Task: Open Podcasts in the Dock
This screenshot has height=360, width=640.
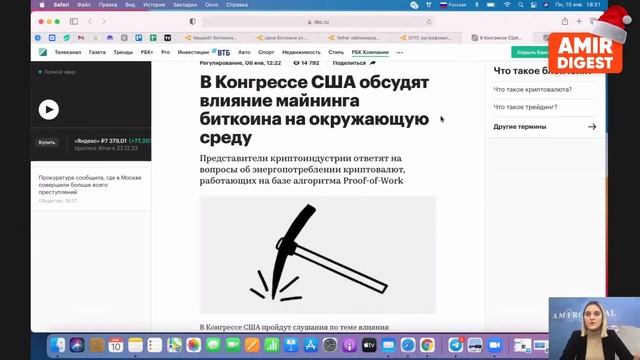Action: 349,345
